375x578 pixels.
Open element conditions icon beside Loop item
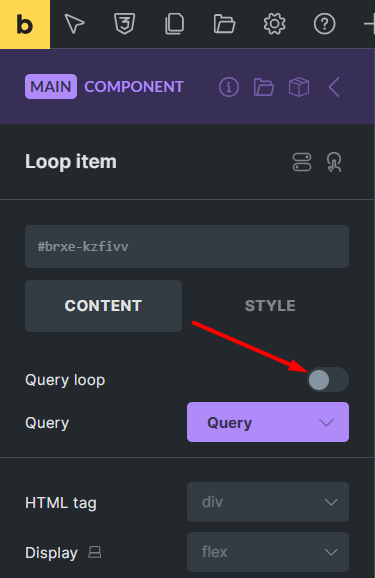(302, 162)
